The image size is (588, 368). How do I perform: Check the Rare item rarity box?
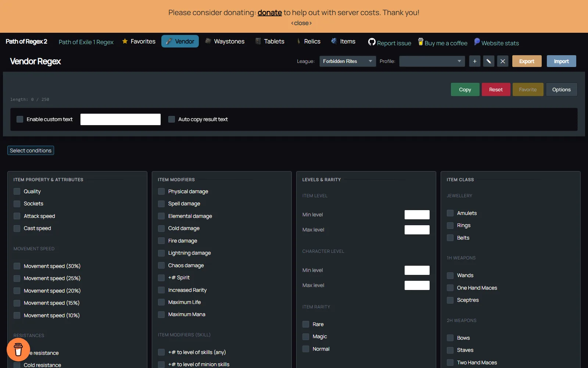click(x=306, y=324)
